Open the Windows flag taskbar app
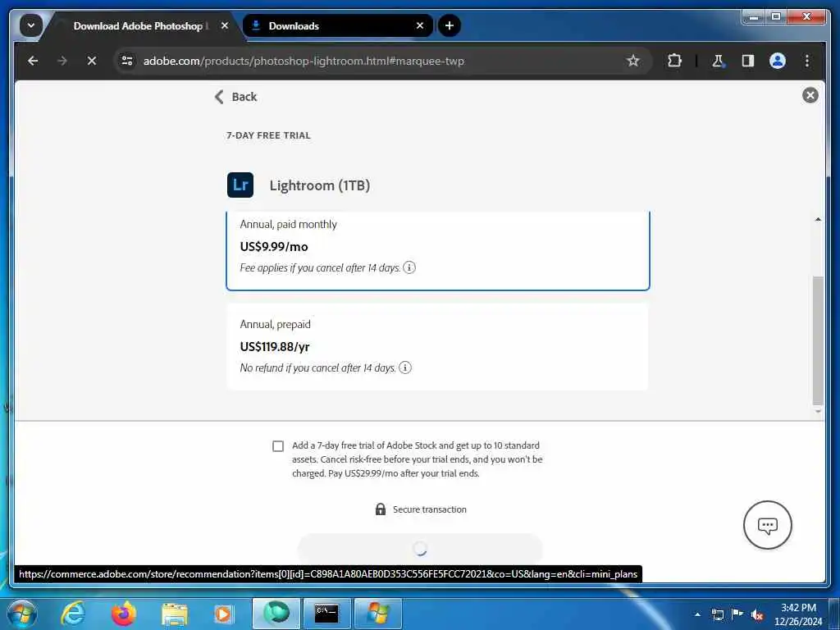The height and width of the screenshot is (630, 840). [x=378, y=614]
